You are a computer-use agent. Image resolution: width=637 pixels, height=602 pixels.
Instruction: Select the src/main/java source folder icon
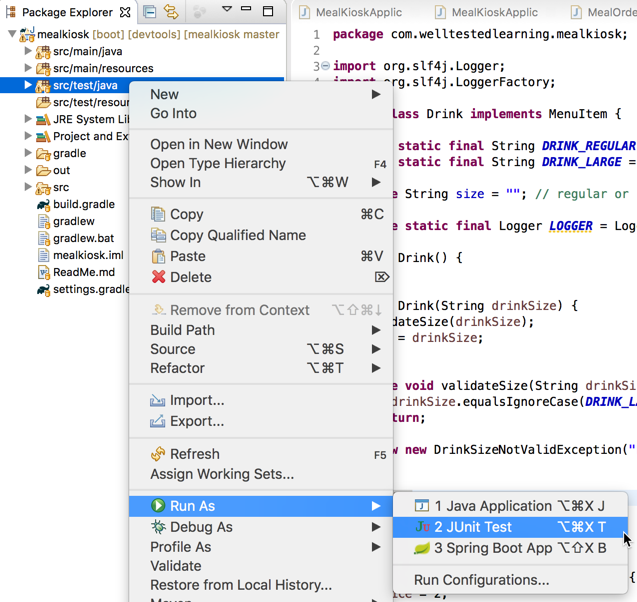43,52
